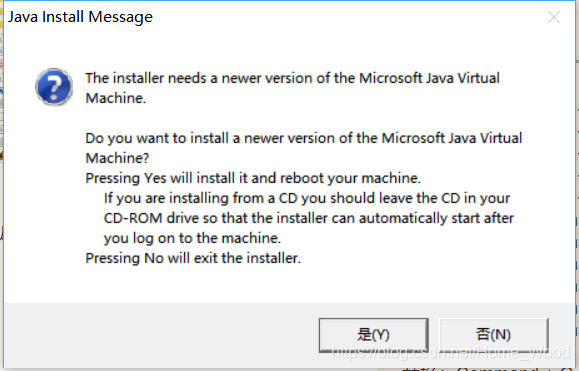Viewport: 579px width, 371px height.
Task: Click the 'The installer needs a newer version' line
Action: (x=292, y=78)
